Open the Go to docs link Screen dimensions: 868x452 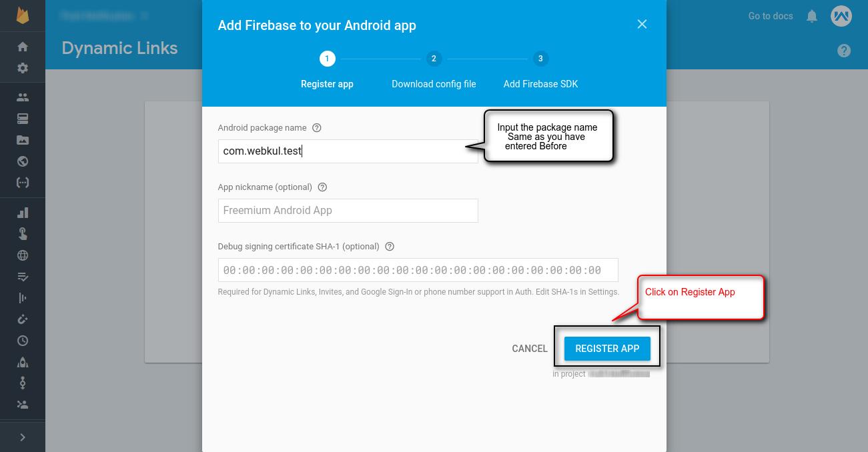[771, 16]
